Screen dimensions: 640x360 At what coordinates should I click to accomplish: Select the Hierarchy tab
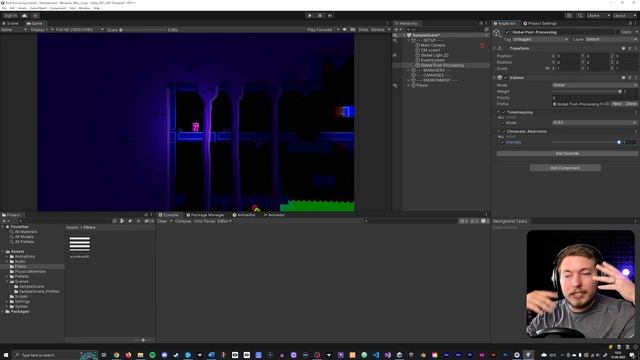[406, 23]
